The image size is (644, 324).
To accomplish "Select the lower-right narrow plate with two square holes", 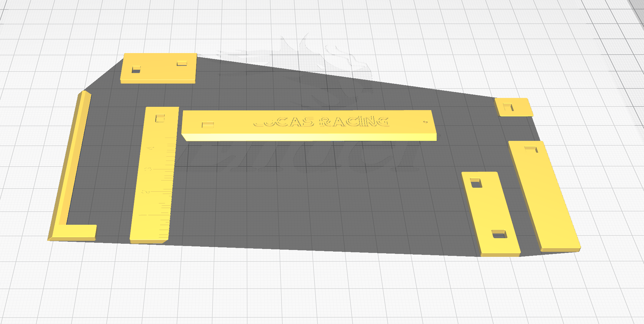I will 490,214.
